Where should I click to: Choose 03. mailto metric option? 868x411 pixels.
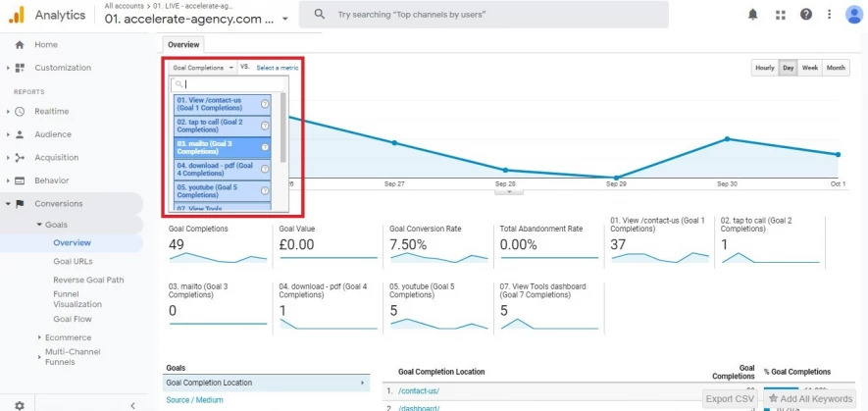223,147
